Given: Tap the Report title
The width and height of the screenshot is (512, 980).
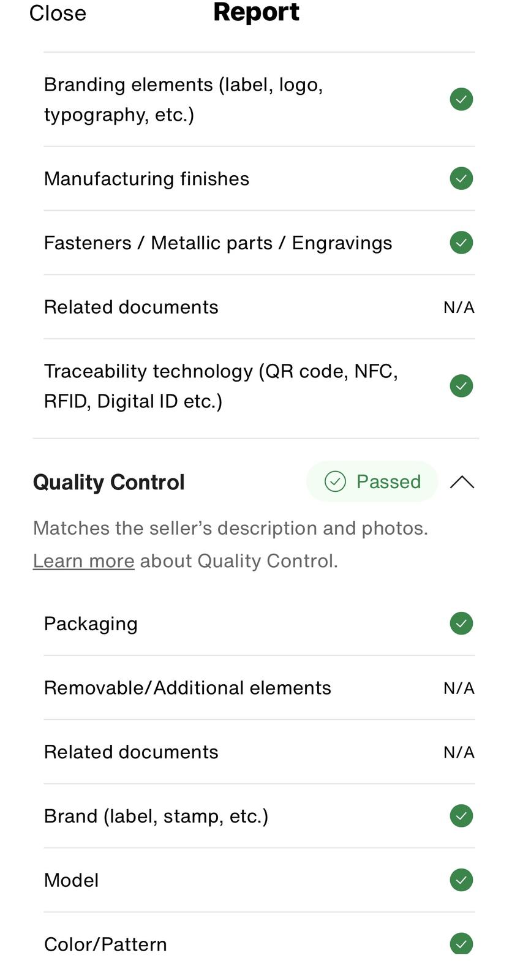Looking at the screenshot, I should (x=256, y=12).
